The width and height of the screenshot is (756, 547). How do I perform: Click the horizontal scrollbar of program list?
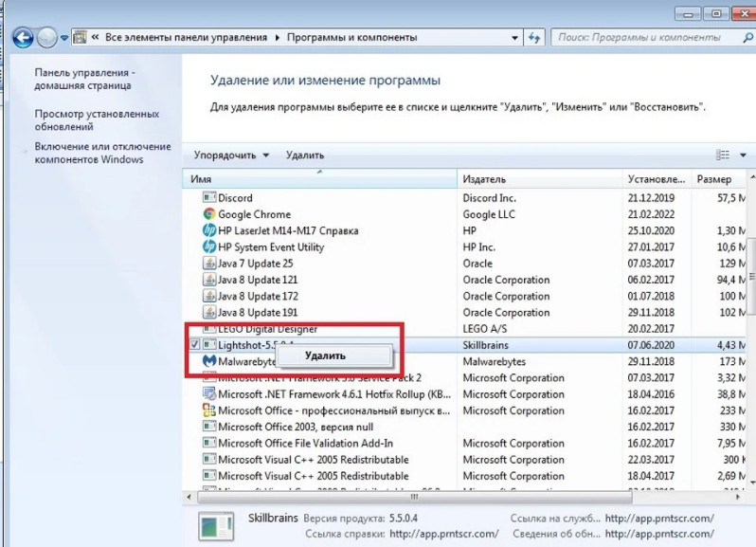point(412,496)
